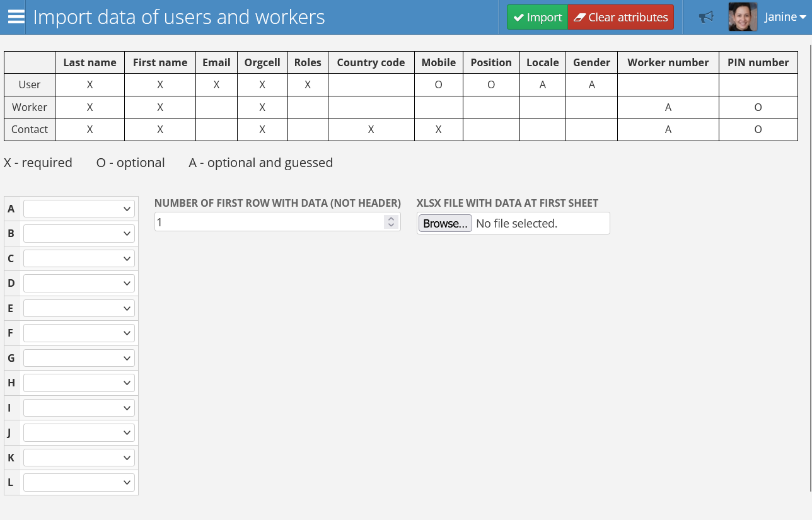
Task: Click the Browse file button
Action: 445,223
